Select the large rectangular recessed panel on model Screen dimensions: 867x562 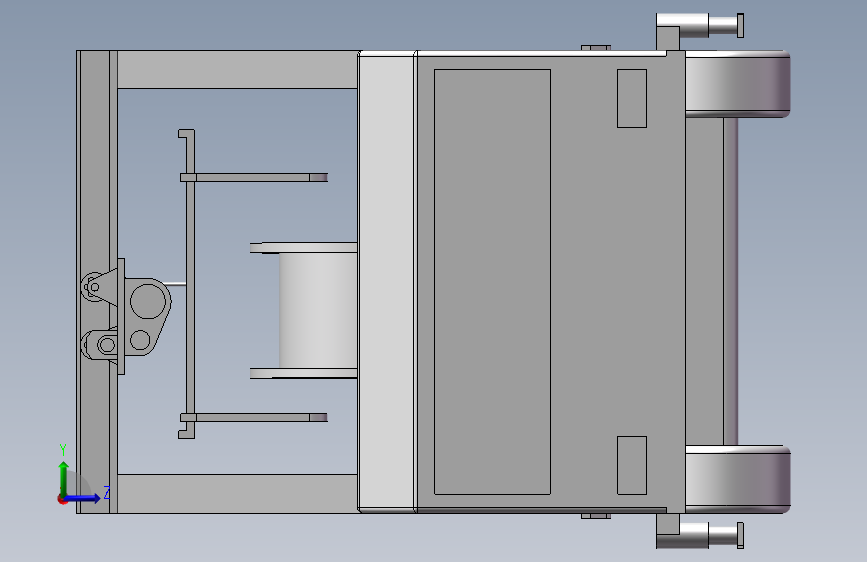pos(492,282)
